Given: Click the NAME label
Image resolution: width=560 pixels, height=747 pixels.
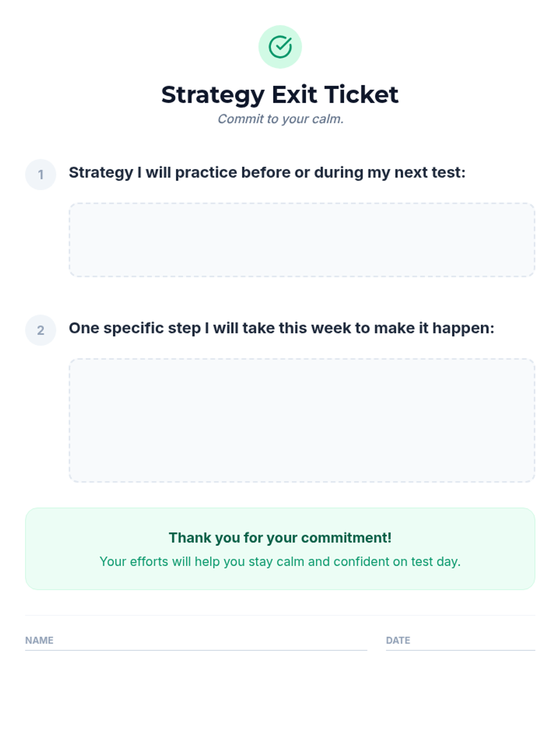Looking at the screenshot, I should click(x=39, y=641).
